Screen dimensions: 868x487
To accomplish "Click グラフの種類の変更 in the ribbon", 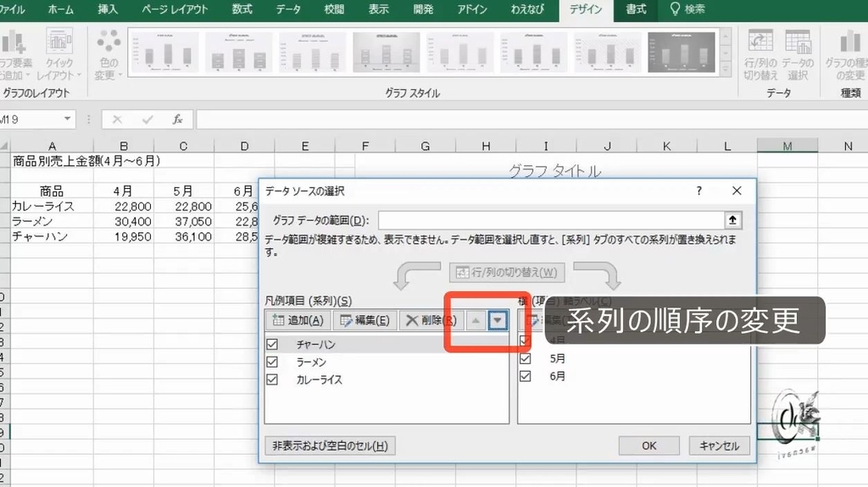I will [x=847, y=55].
